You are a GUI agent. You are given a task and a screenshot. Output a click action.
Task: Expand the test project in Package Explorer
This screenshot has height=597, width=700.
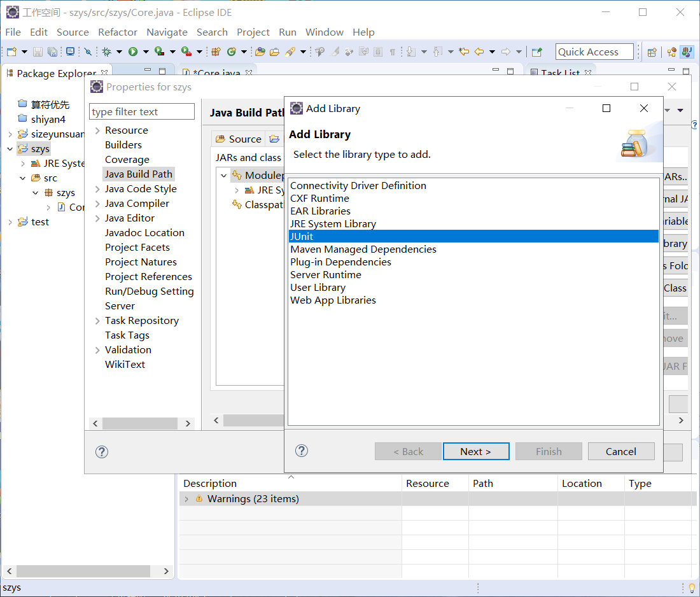10,222
